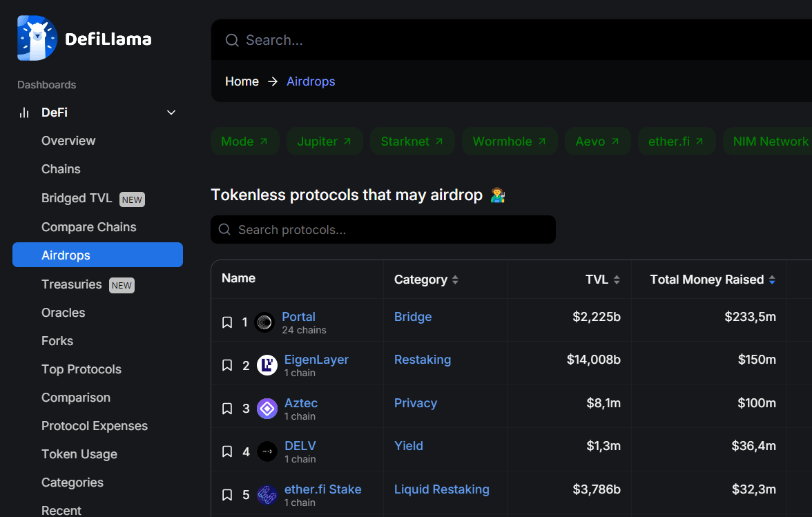Open Token Usage page
The image size is (812, 517).
pos(79,454)
